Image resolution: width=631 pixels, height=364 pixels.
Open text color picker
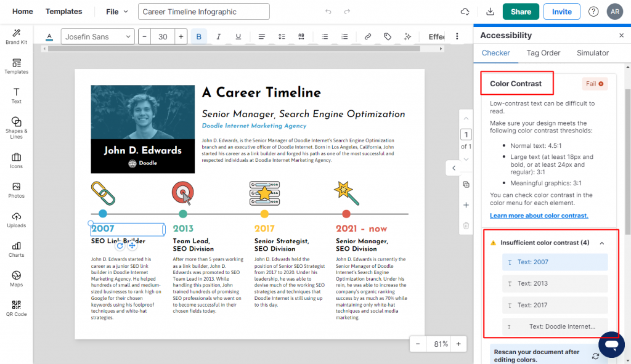coord(49,37)
